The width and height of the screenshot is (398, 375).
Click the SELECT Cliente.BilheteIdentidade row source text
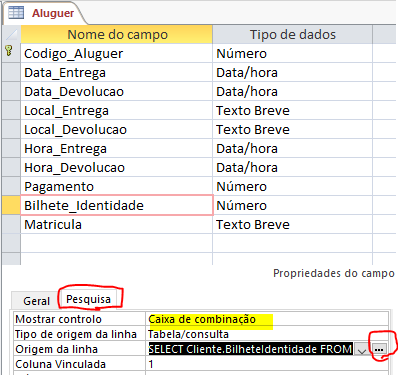[x=250, y=349]
